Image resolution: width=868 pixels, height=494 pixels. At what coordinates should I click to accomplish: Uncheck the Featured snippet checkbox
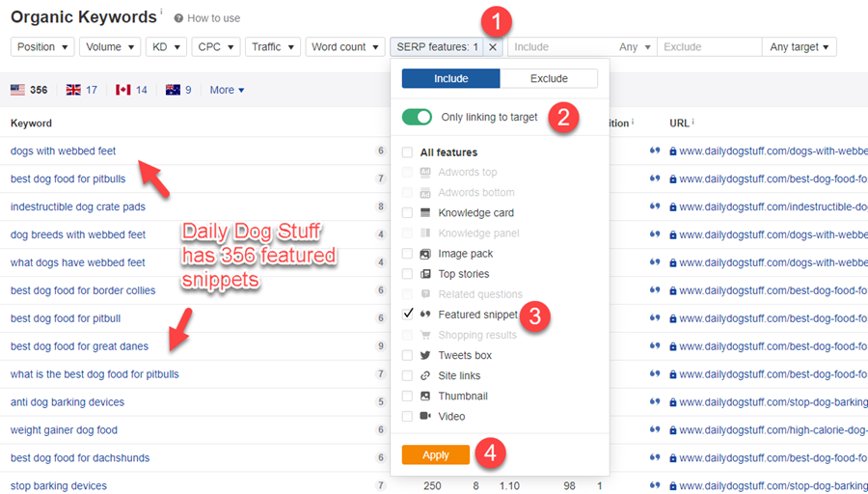click(408, 315)
